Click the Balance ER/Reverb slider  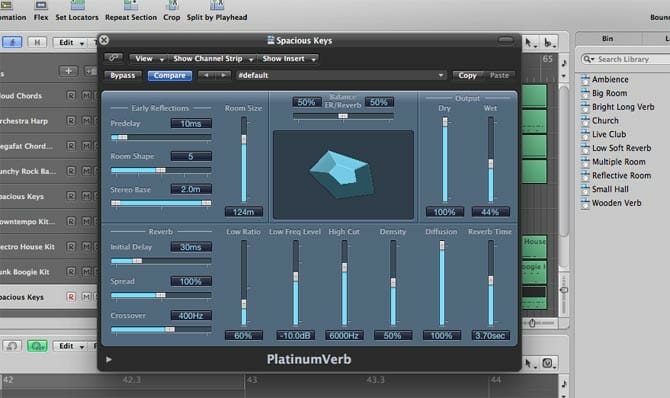click(343, 116)
